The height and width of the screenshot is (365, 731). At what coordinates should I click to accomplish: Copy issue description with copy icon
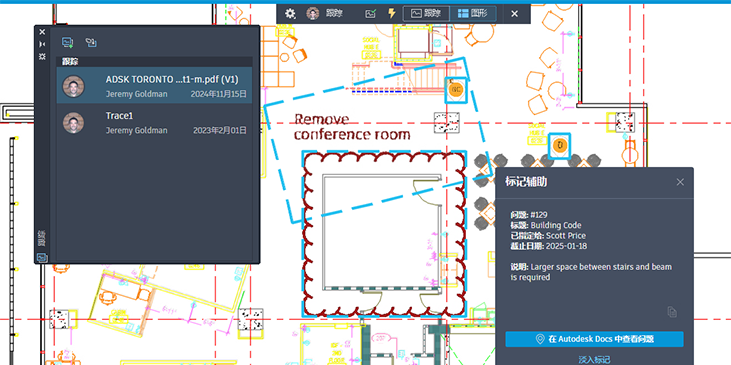[672, 312]
